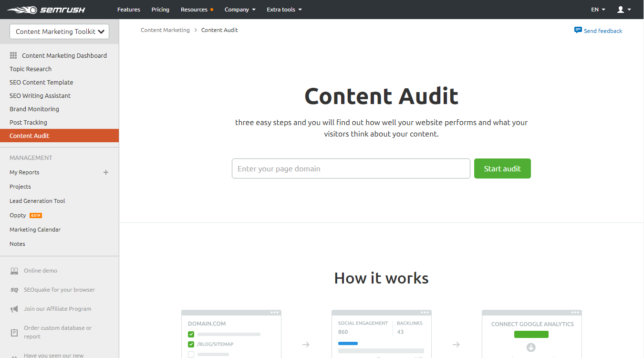Open the Lead Generation Tool
Image resolution: width=644 pixels, height=358 pixels.
[37, 201]
